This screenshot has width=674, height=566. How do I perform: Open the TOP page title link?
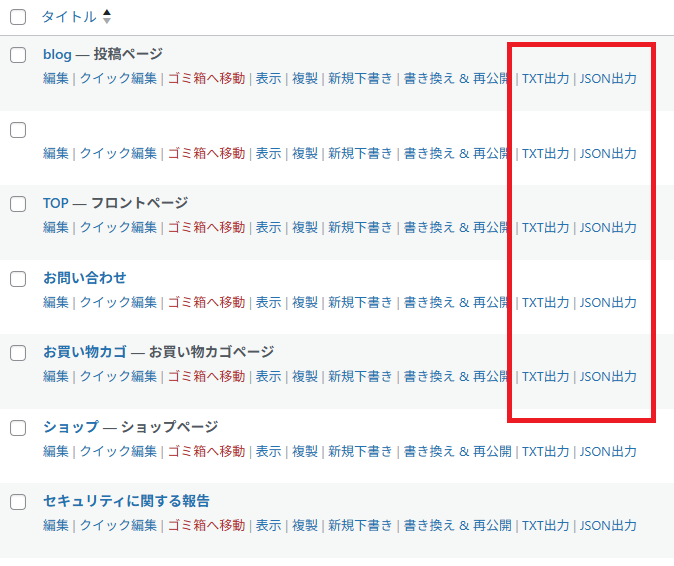[x=56, y=203]
